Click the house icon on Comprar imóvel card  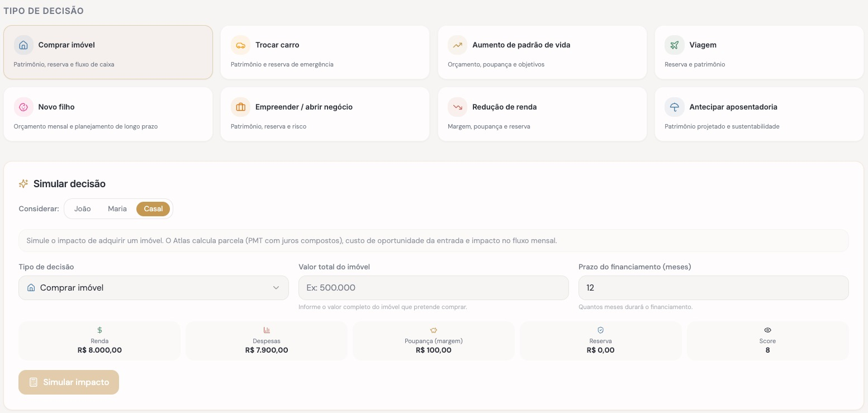23,45
